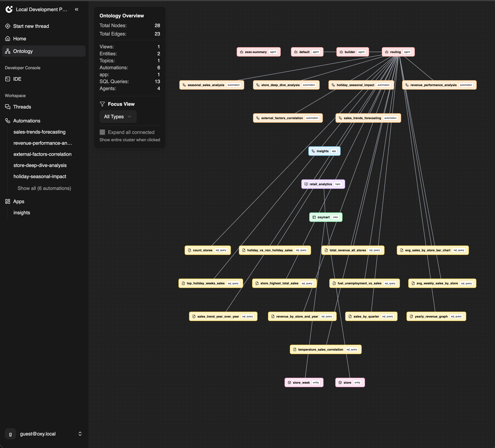Click the logo beside Local Development

tap(9, 9)
